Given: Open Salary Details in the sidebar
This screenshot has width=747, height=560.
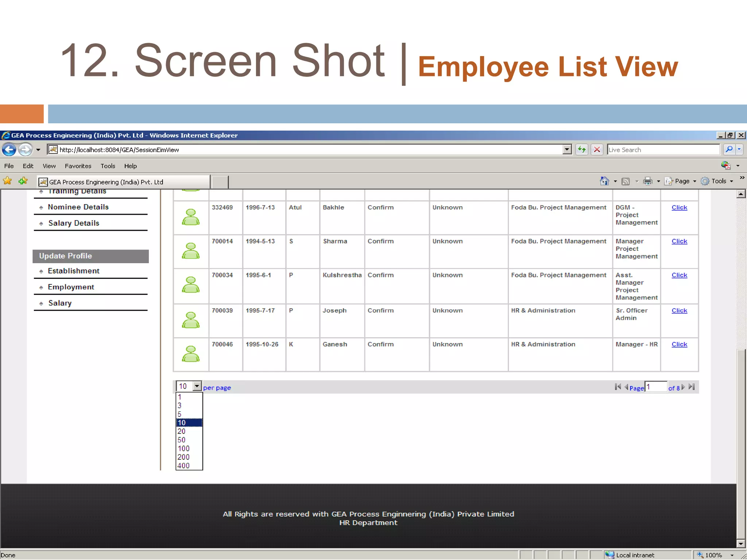Looking at the screenshot, I should [x=74, y=223].
